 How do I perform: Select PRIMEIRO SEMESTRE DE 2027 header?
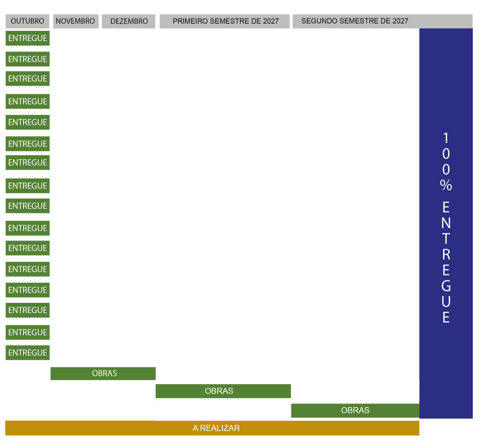(225, 21)
